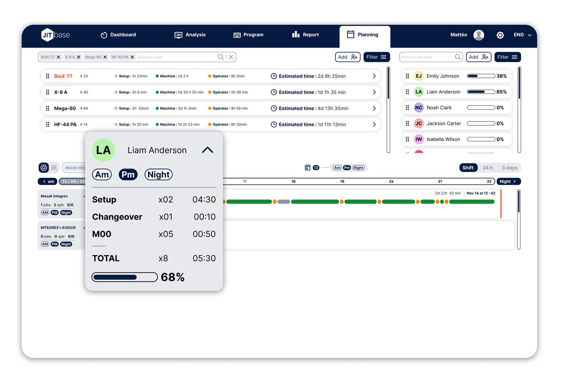The width and height of the screenshot is (588, 383).
Task: Toggle the Am shift tab for Liam Anderson
Action: (101, 174)
